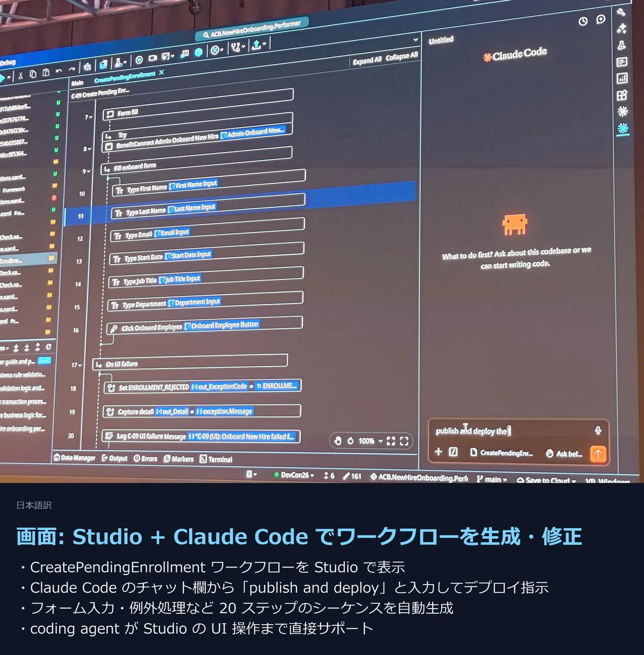
Task: Click the database entities toolbar icon
Action: pos(103,64)
